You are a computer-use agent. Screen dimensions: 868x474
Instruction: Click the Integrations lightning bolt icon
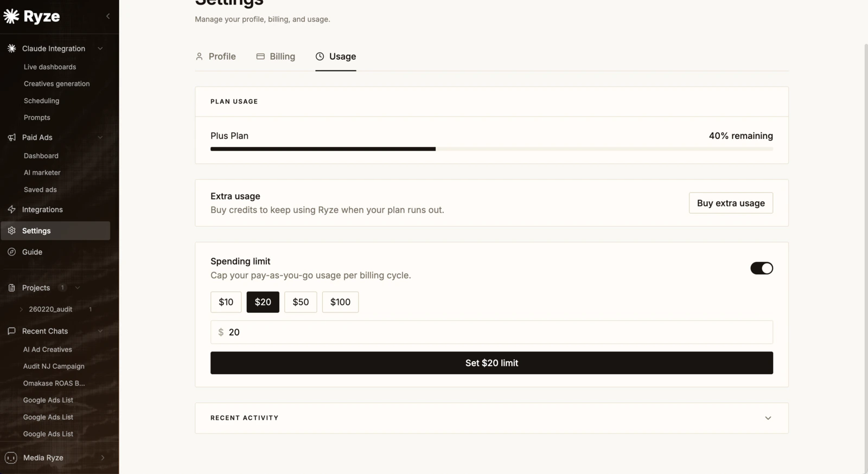(11, 209)
